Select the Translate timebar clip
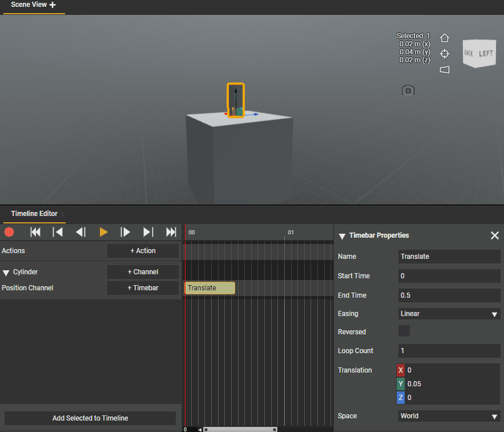The width and height of the screenshot is (504, 432). (209, 288)
